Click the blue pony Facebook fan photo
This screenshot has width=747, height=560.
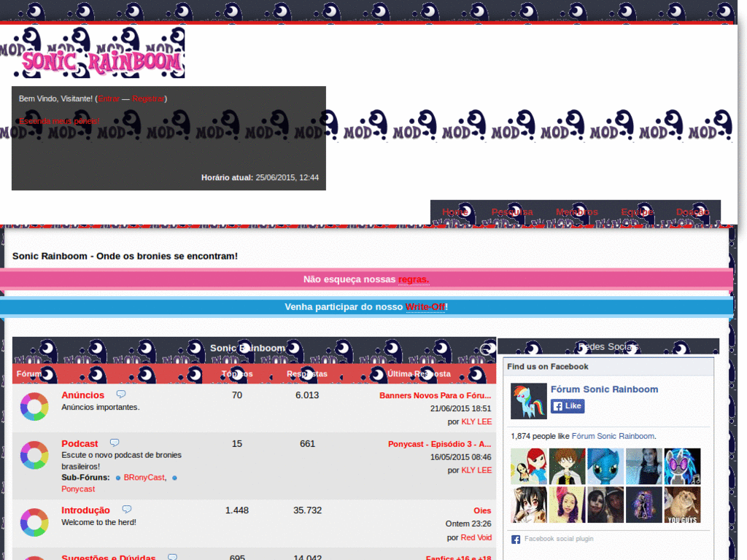click(605, 466)
